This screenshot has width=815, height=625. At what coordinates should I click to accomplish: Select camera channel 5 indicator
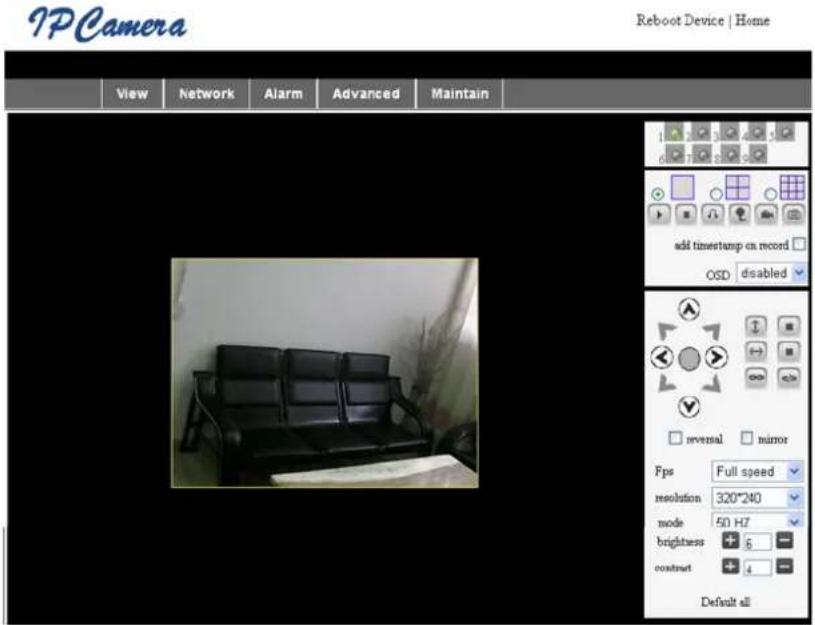(786, 133)
